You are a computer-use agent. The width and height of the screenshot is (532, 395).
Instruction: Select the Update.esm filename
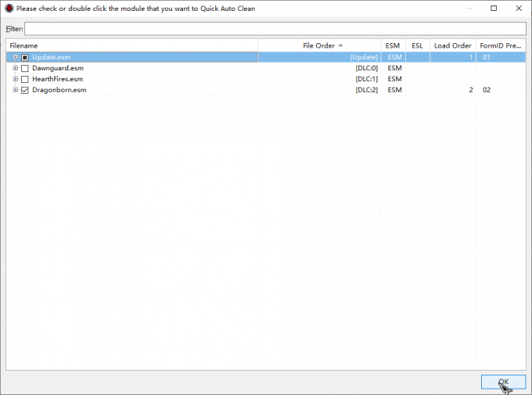click(x=51, y=57)
